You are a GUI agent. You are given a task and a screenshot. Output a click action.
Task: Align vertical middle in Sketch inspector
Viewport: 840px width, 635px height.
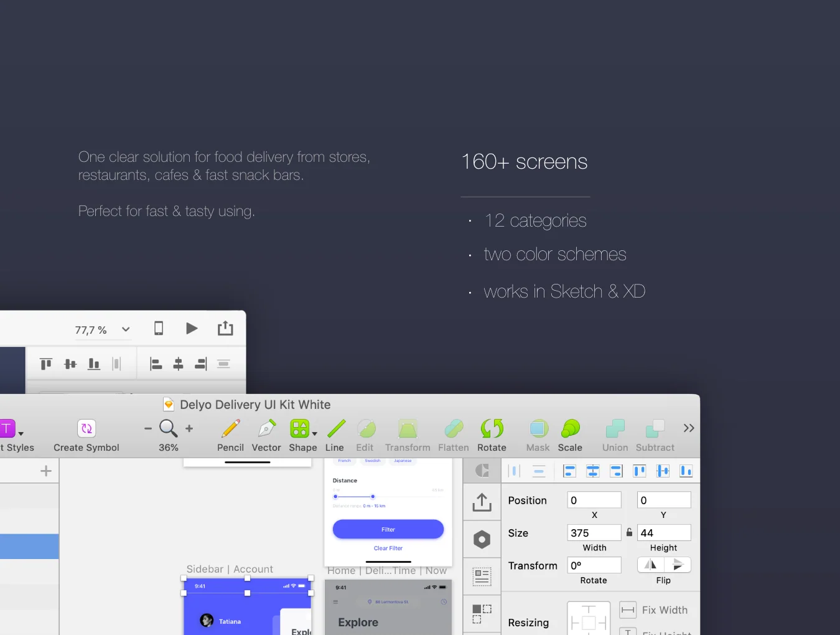click(663, 471)
